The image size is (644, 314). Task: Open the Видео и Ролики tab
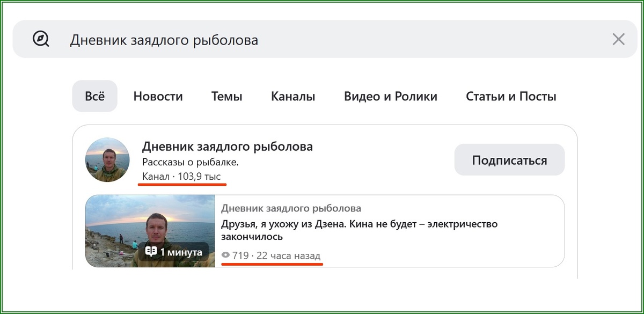[x=391, y=96]
